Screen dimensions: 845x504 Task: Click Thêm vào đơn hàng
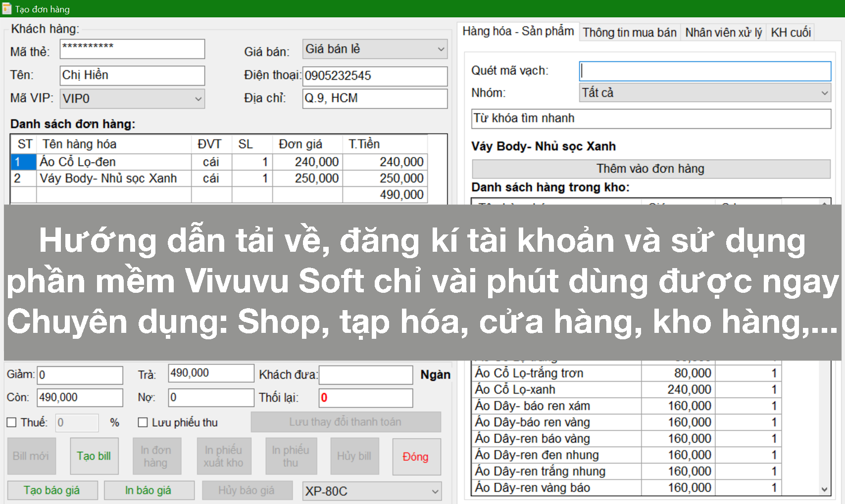650,169
